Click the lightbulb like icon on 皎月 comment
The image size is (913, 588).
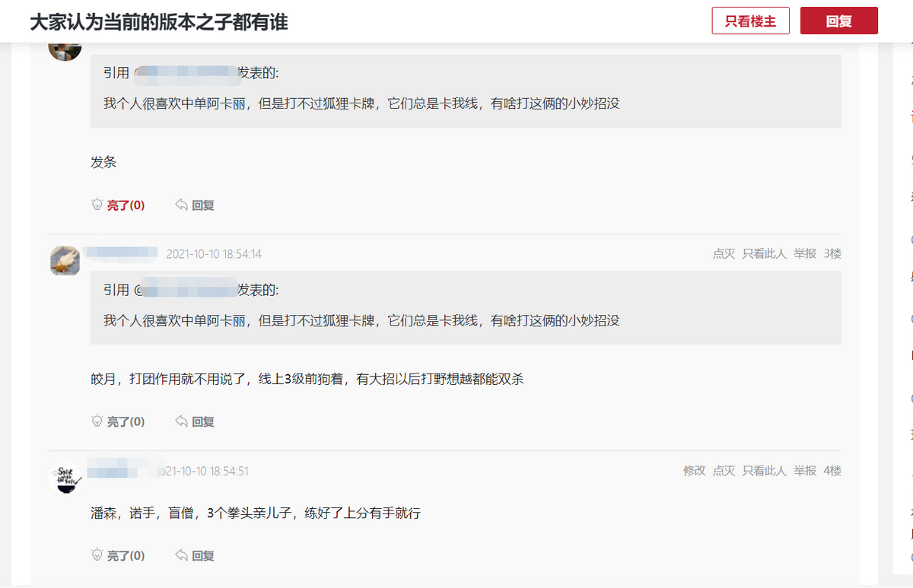[x=97, y=421]
